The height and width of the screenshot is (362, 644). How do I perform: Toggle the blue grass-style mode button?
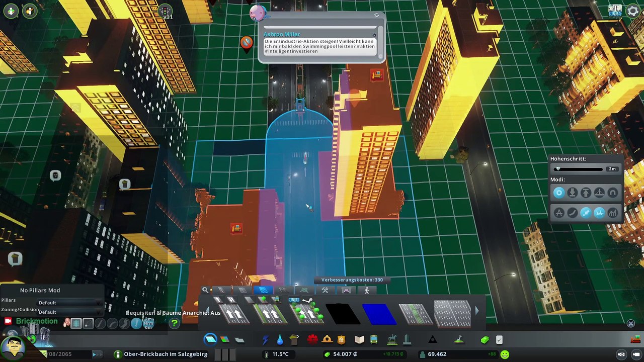600,213
